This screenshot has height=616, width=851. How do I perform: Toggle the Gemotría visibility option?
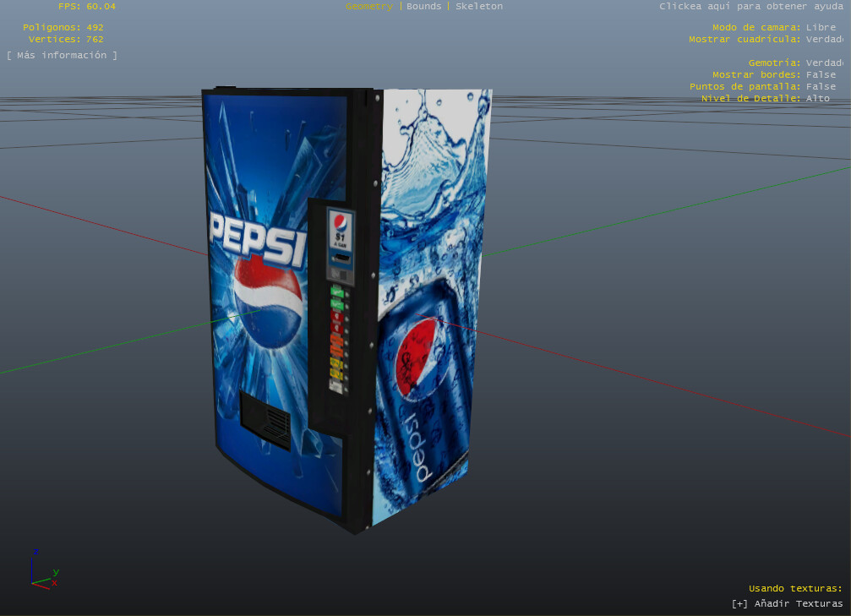click(824, 63)
